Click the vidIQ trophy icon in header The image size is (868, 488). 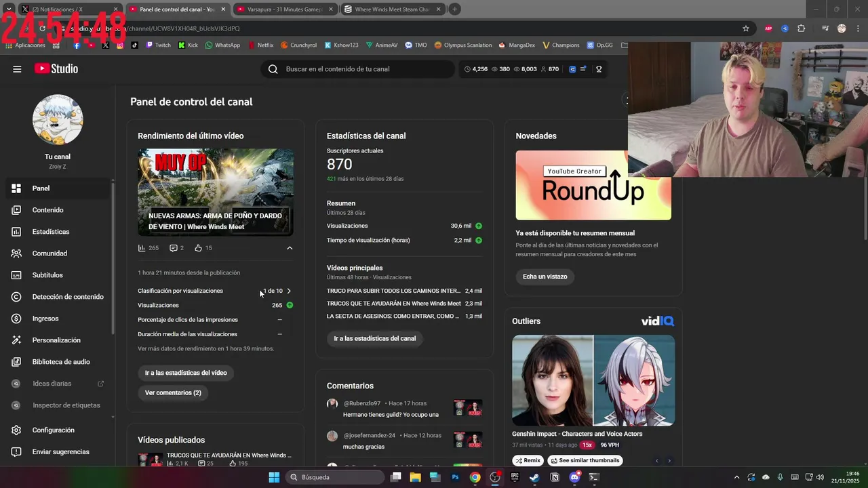[599, 69]
